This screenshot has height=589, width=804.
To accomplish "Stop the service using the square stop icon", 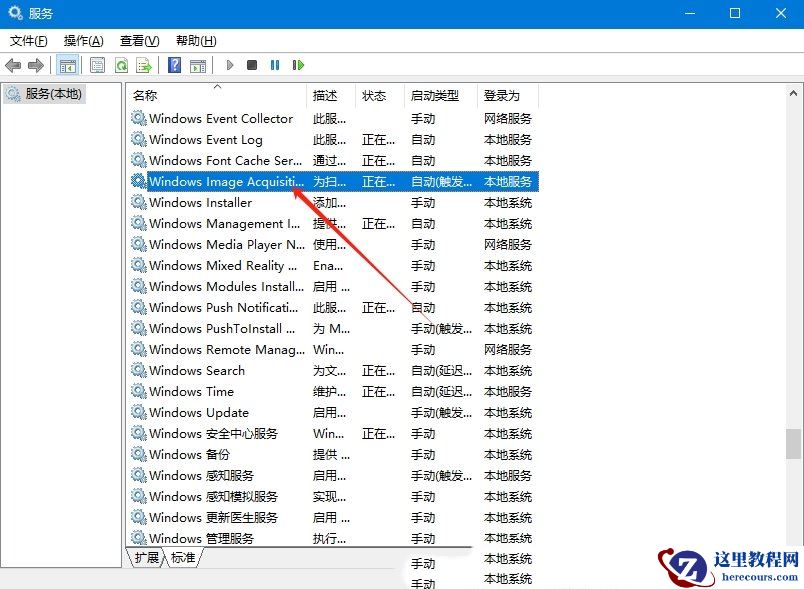I will (x=250, y=65).
